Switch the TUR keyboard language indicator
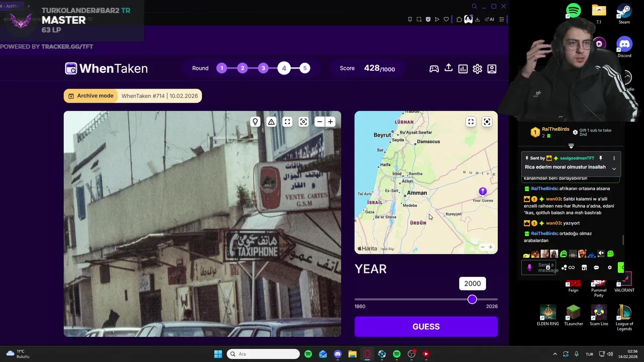Screen dimensions: 644x362 (589, 354)
